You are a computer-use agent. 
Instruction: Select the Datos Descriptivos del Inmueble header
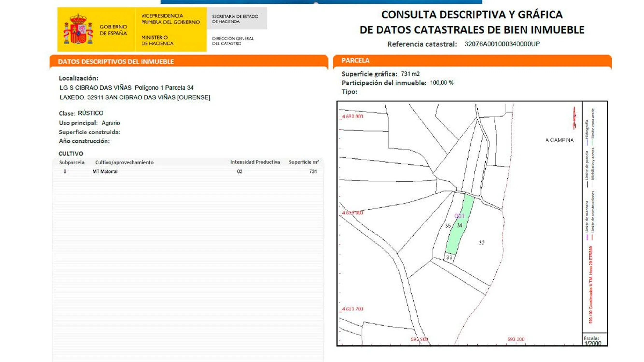pos(116,62)
